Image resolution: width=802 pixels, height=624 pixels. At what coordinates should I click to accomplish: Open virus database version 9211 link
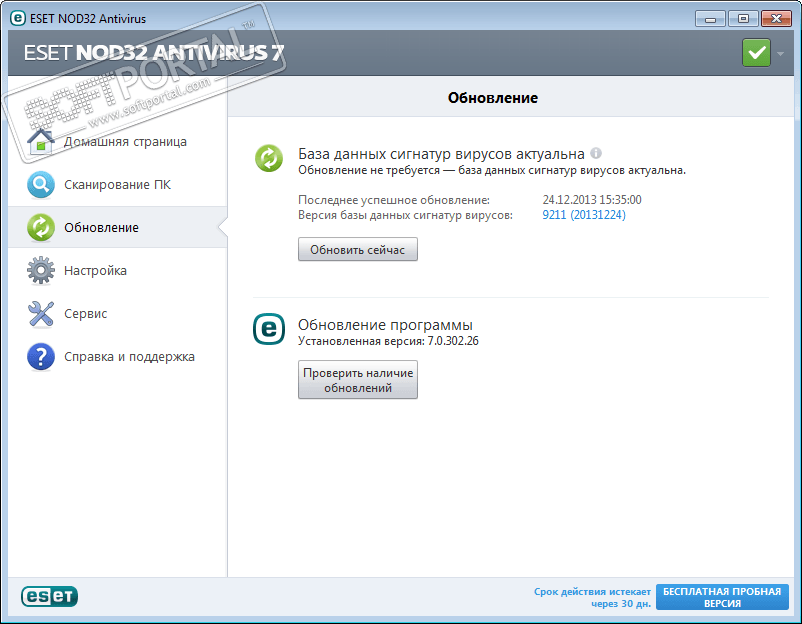(x=584, y=215)
